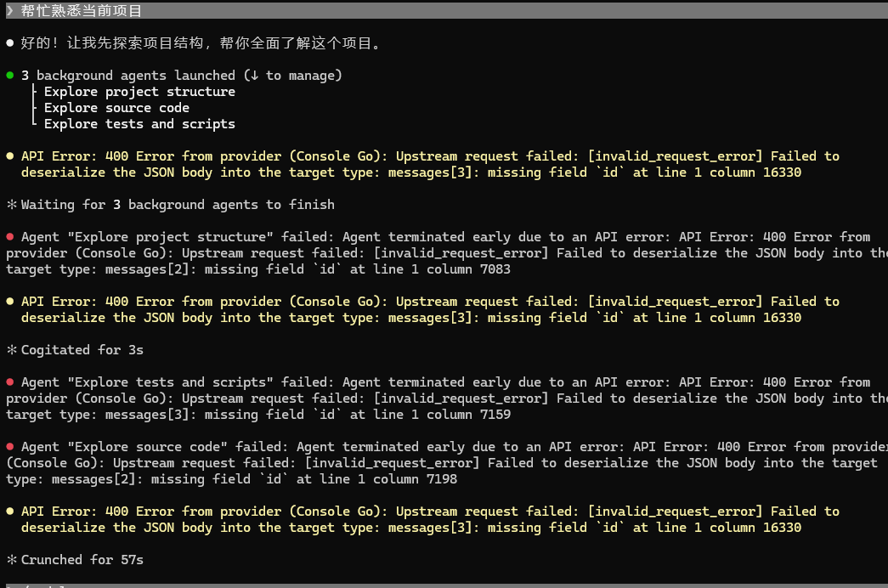Click the red dot beside Explore project structure failure

pos(9,236)
